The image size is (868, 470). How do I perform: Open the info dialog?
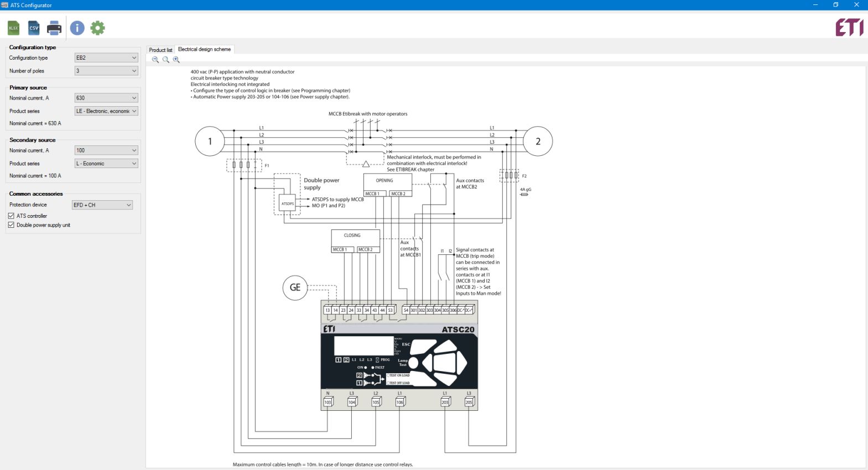point(77,28)
